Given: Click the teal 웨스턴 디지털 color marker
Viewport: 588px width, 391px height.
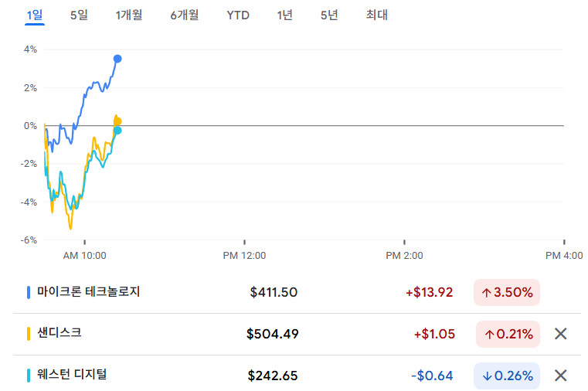Looking at the screenshot, I should point(29,376).
